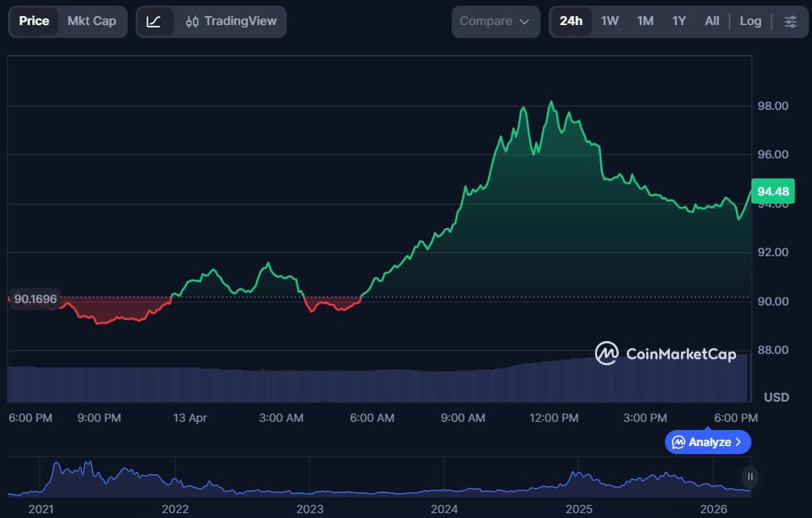Switch to the Mkt Cap view
Screen dimensions: 812x518
click(91, 21)
